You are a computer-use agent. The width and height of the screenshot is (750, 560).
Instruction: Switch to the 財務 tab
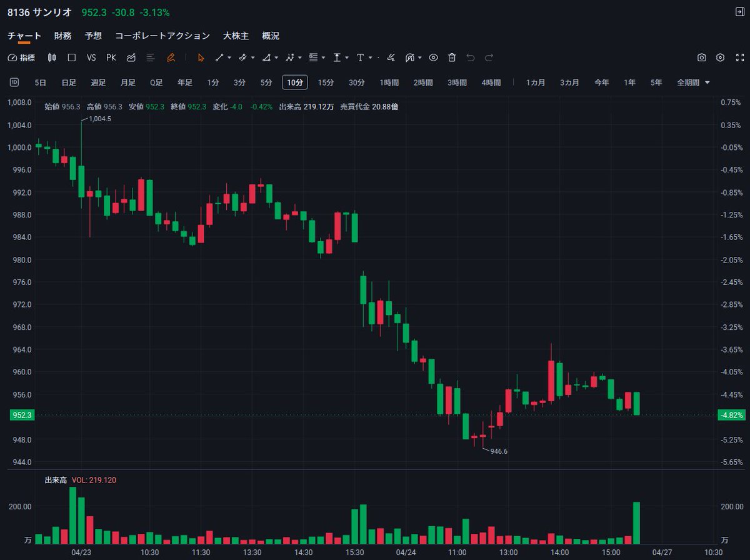[63, 36]
